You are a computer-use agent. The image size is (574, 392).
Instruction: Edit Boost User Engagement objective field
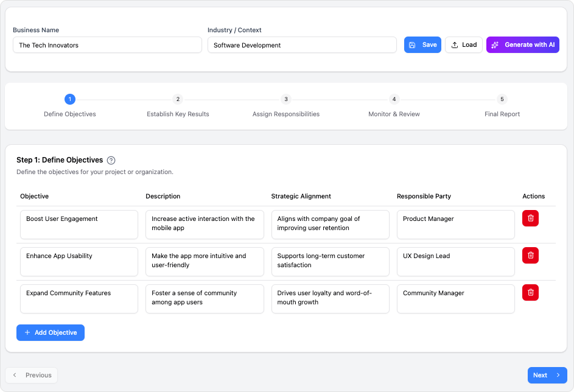click(79, 225)
